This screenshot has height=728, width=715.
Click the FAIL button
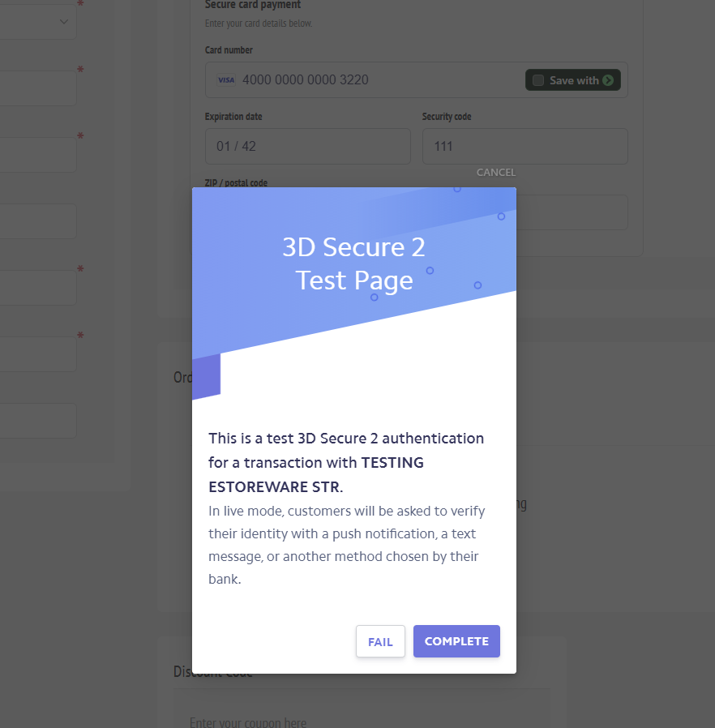(x=380, y=641)
